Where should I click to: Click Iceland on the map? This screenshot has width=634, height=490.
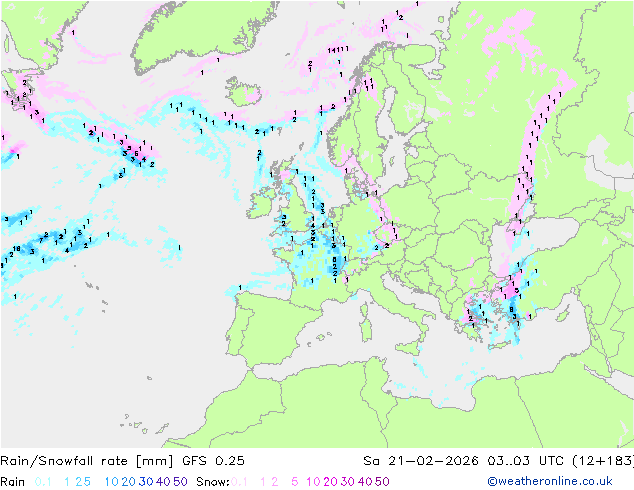(244, 91)
